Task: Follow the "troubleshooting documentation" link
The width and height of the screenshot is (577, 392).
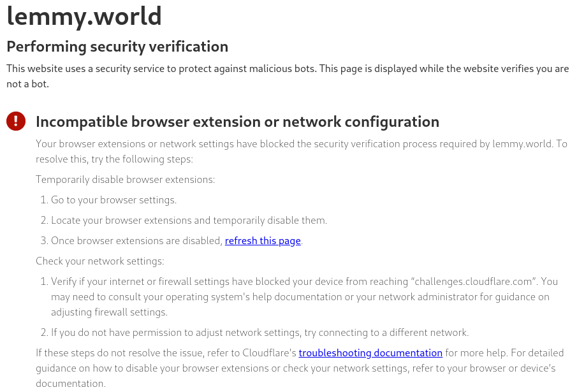Action: [370, 352]
